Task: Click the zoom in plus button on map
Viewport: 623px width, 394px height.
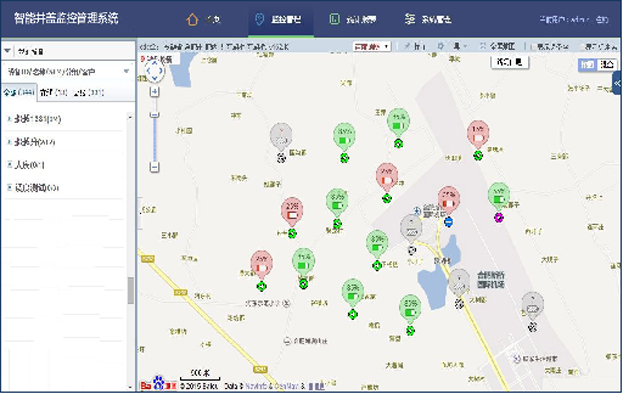Action: click(155, 92)
